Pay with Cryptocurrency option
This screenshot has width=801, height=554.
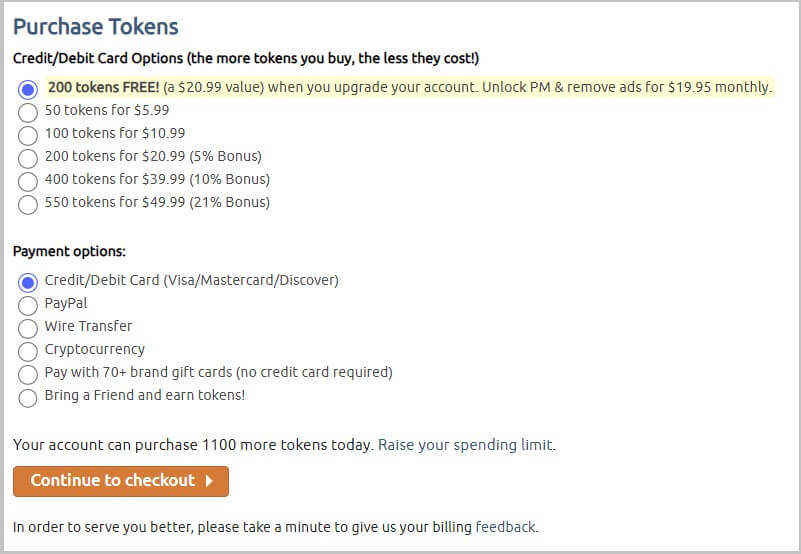tap(28, 351)
